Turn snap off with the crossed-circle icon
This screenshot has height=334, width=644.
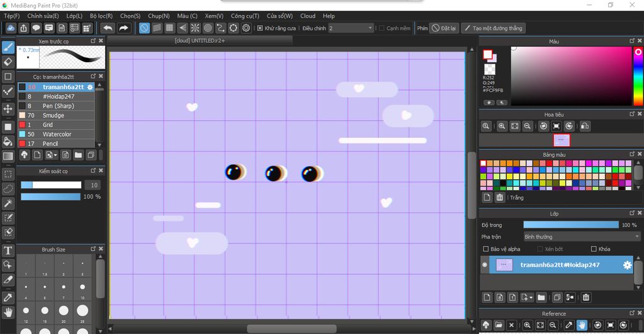pos(144,28)
